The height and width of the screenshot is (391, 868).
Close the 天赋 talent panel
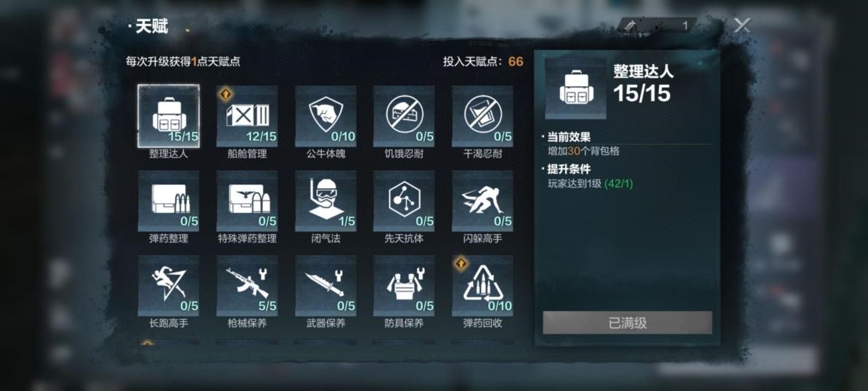742,25
